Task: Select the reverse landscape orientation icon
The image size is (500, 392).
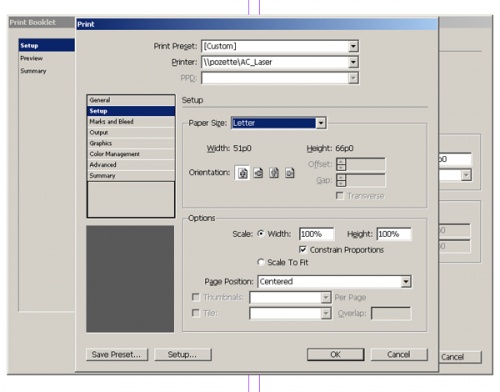Action: tap(290, 173)
